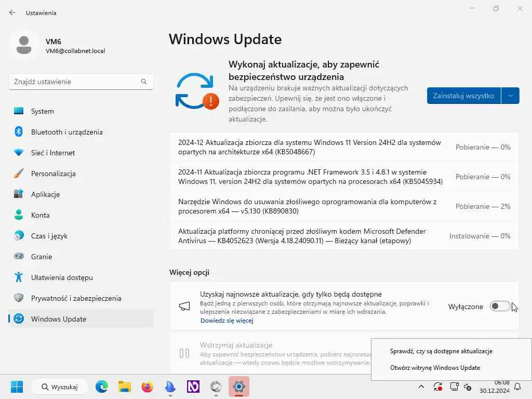Click the megaphone icon beside latest updates option

[x=184, y=307]
